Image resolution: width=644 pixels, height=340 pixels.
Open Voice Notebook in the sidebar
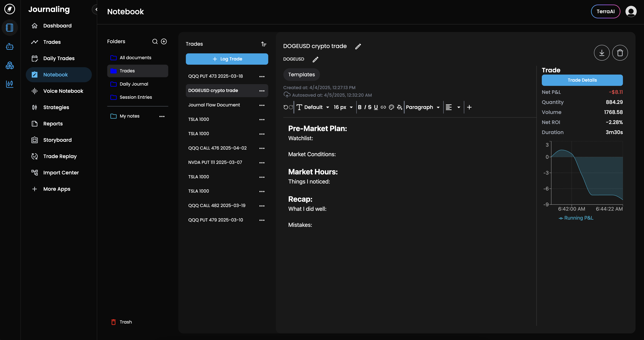pos(63,91)
